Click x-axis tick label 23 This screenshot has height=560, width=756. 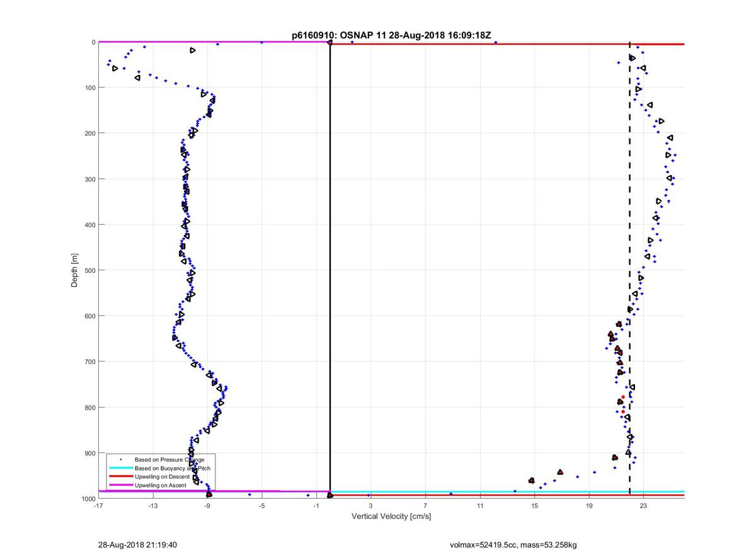[x=643, y=505]
